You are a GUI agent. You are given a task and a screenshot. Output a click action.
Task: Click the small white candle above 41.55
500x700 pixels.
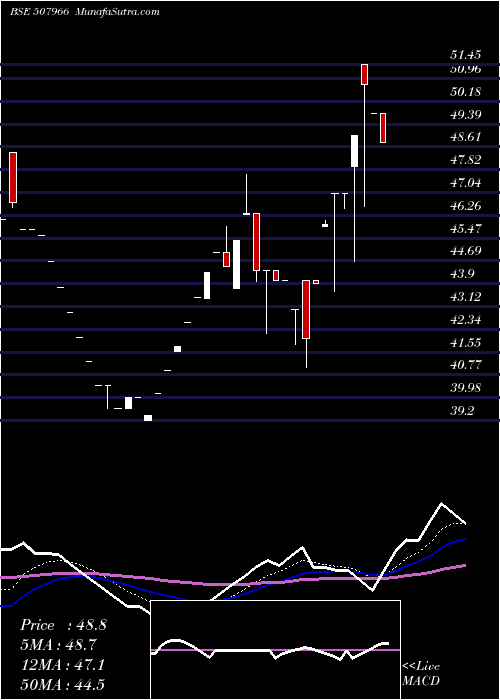point(177,349)
